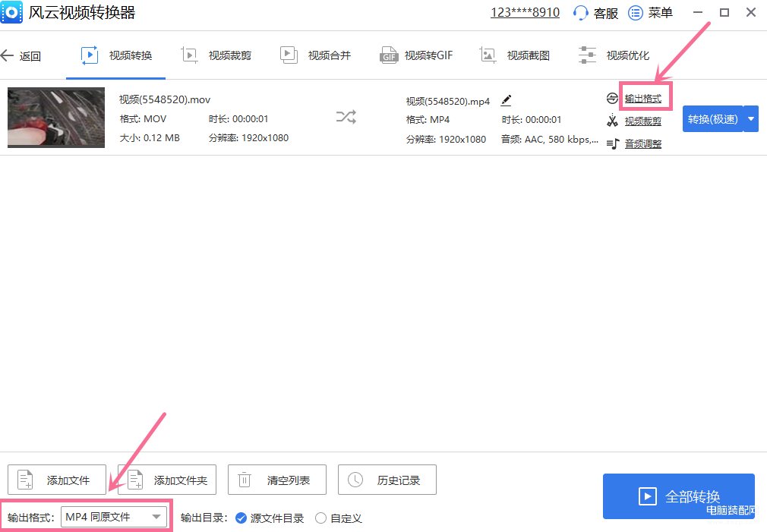
Task: Click the 客服 label
Action: [605, 13]
